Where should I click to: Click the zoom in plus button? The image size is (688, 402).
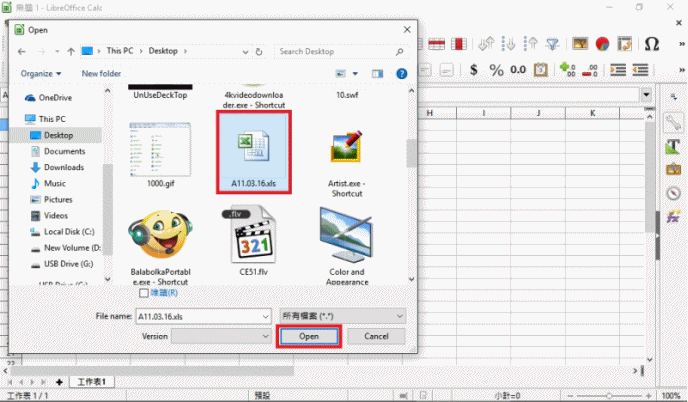[x=649, y=396]
